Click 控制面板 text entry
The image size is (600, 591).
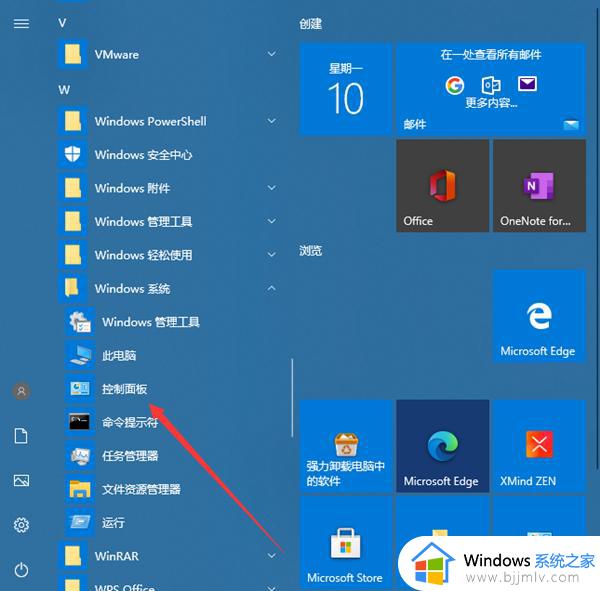(124, 389)
